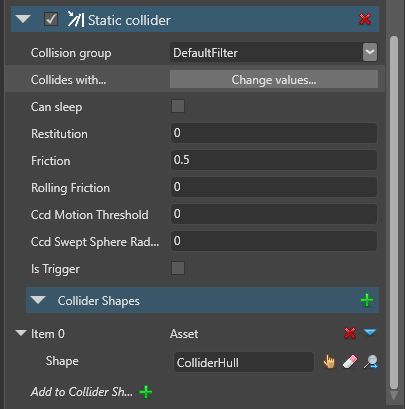Edit the Ccd Swept Sphere Radius field
This screenshot has height=409, width=405.
click(x=274, y=241)
